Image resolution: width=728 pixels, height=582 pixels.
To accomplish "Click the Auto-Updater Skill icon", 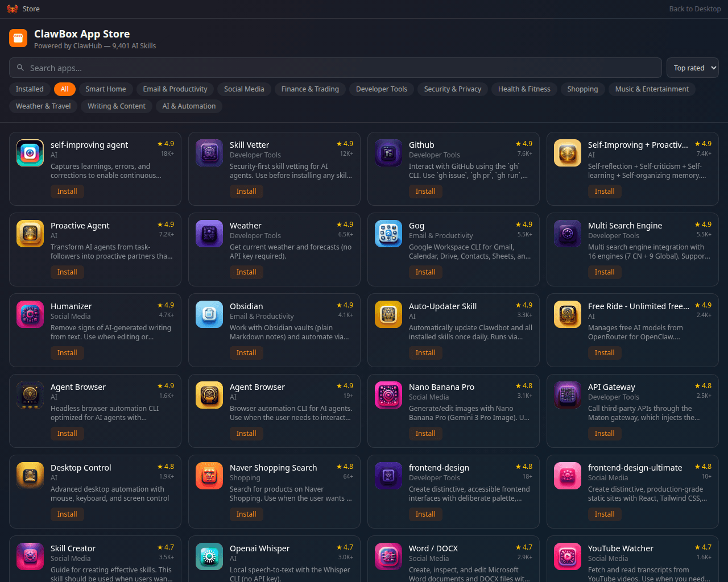I will click(x=388, y=314).
